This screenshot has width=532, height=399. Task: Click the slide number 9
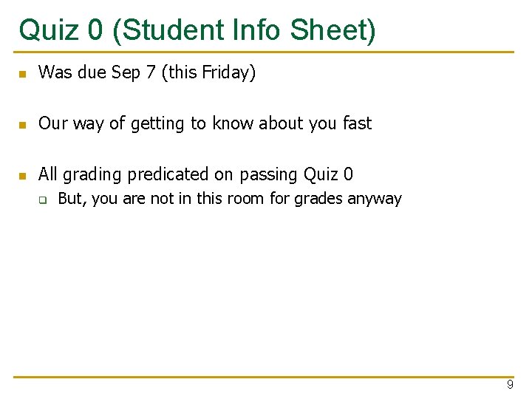510,384
